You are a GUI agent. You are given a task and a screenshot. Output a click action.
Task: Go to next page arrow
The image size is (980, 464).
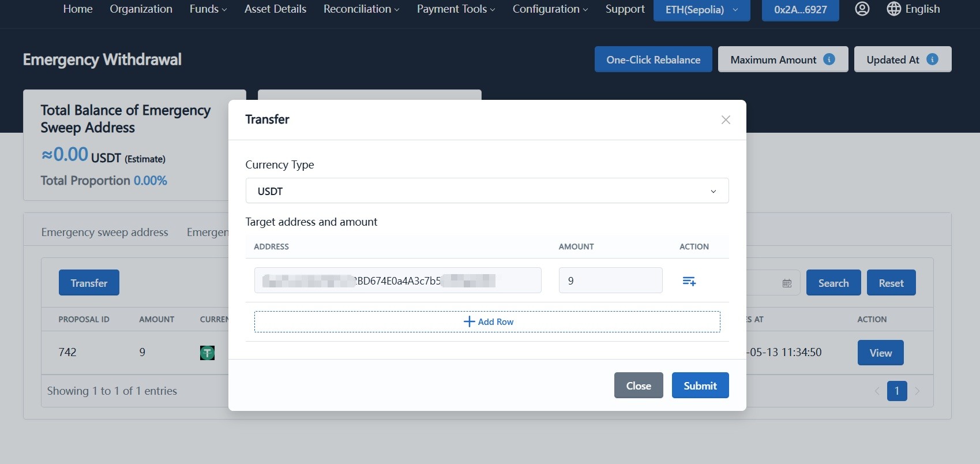tap(917, 391)
